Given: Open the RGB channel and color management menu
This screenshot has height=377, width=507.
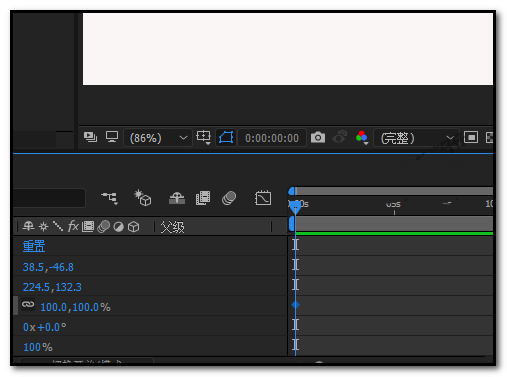Looking at the screenshot, I should (362, 137).
